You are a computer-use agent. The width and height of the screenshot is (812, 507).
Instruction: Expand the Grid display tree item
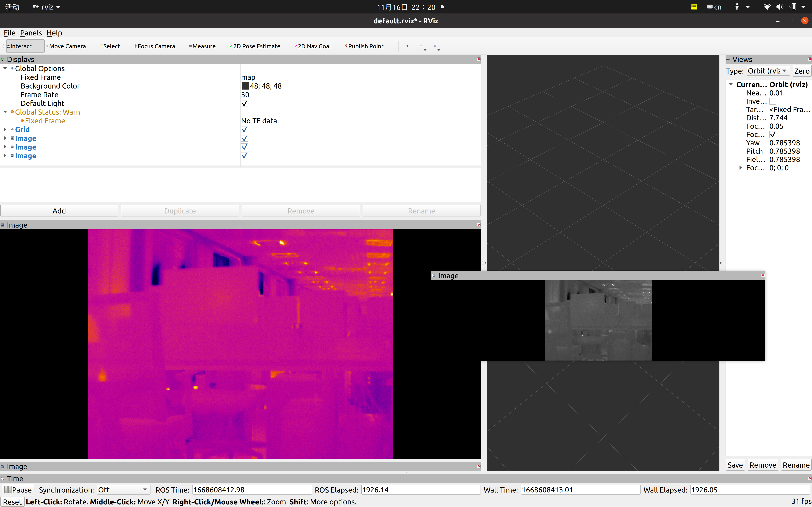pyautogui.click(x=5, y=130)
